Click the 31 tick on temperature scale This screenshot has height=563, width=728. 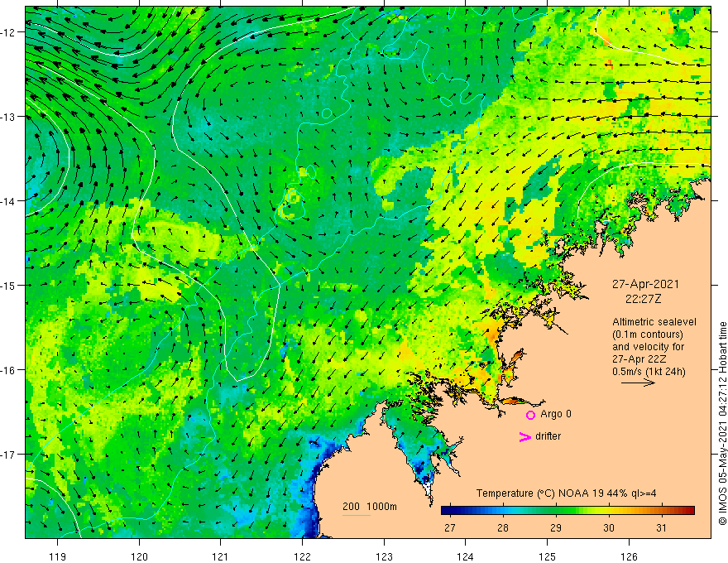coord(662,527)
